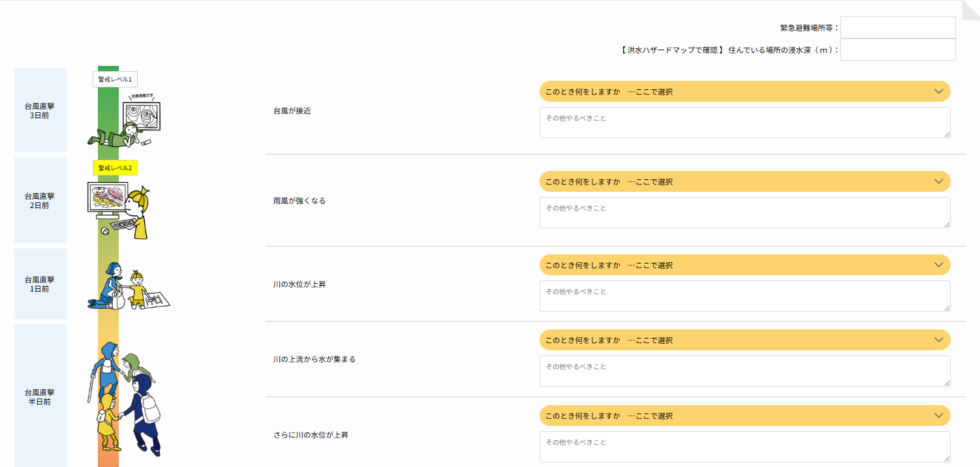This screenshot has height=467, width=980.
Task: Open the dropdown for さらに川の水位が上昇
Action: (x=744, y=415)
